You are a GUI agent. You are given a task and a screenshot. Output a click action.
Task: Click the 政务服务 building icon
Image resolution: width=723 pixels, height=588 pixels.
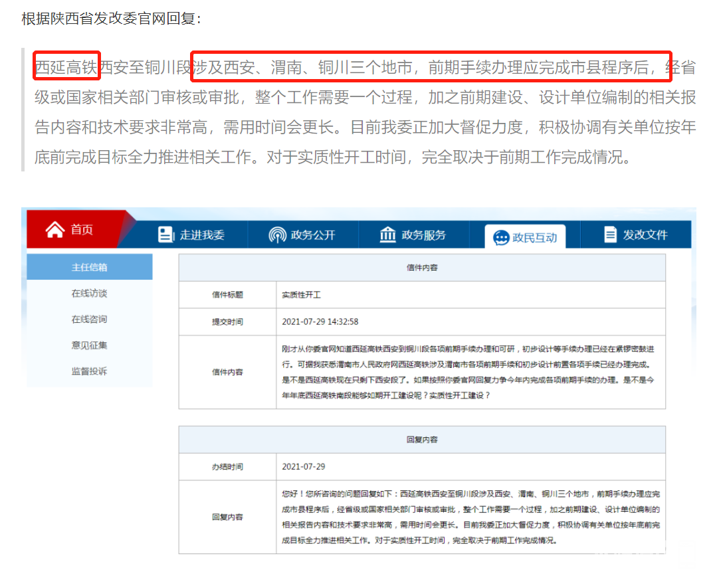[x=387, y=235]
